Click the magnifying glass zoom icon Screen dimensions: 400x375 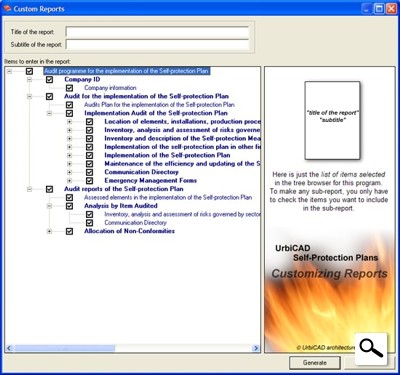[x=371, y=349]
